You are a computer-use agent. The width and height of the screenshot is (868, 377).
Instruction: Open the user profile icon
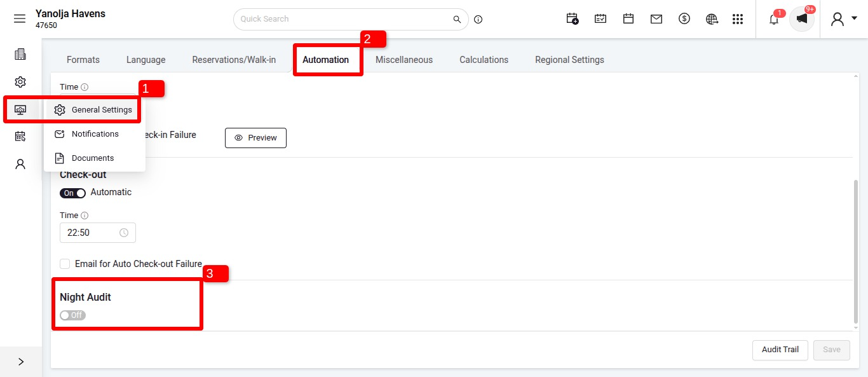(x=837, y=19)
